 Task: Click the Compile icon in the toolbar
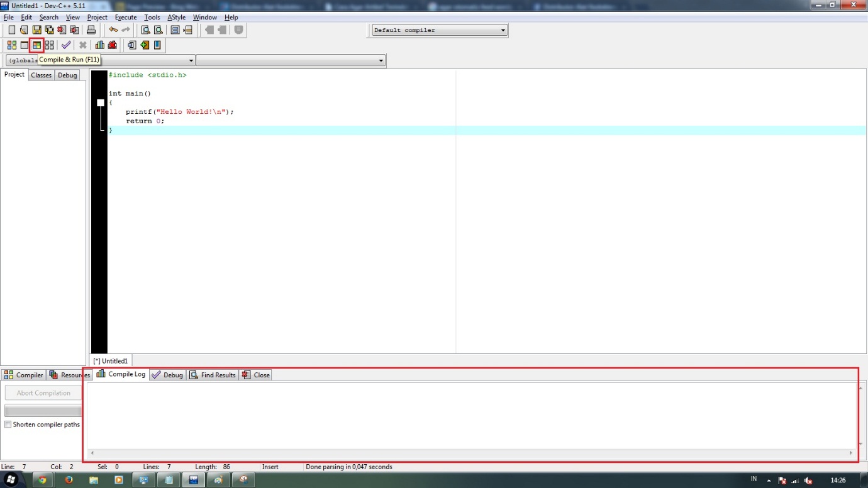point(11,45)
